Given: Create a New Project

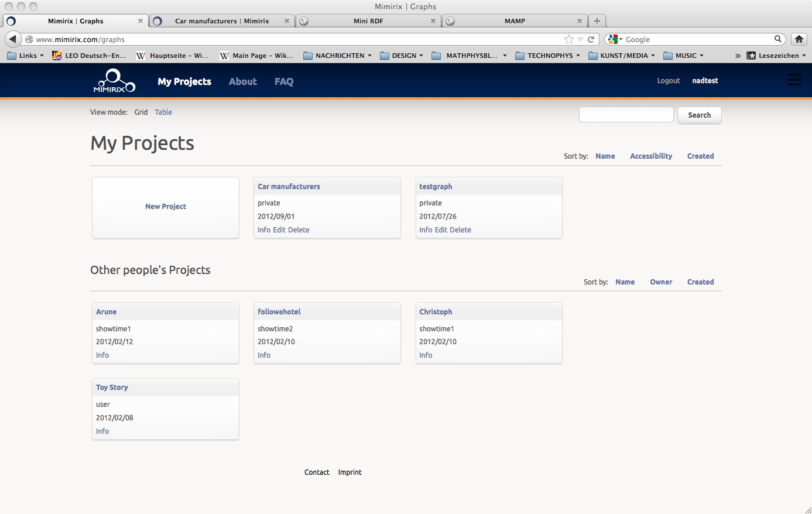Looking at the screenshot, I should (x=166, y=207).
